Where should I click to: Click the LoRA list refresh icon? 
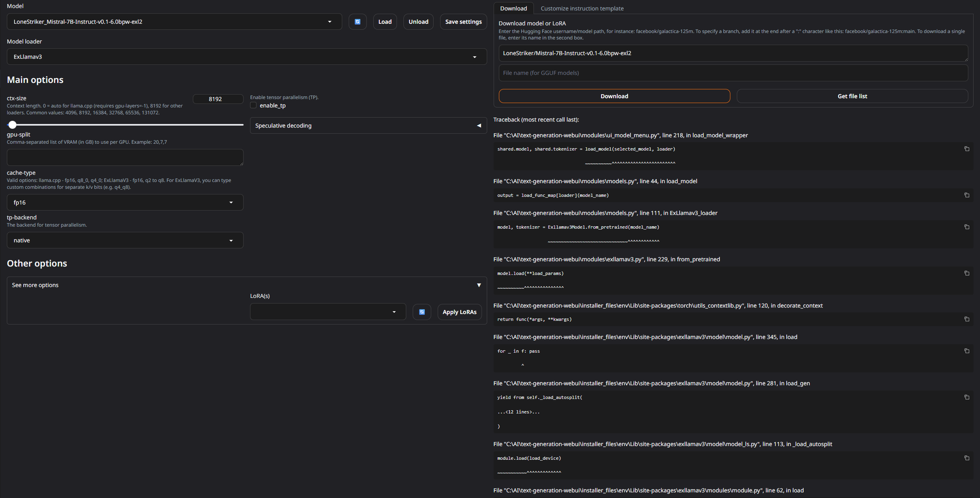click(422, 312)
